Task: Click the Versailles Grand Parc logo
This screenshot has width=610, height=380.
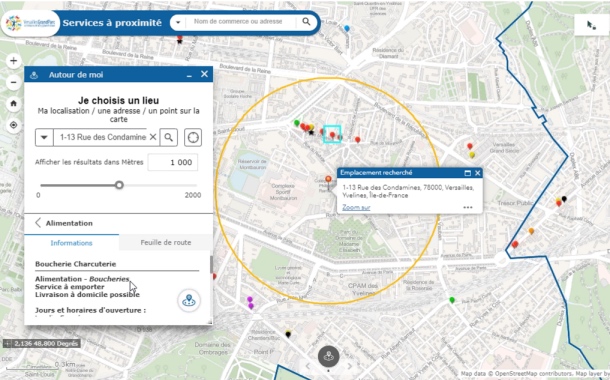Action: pyautogui.click(x=30, y=23)
